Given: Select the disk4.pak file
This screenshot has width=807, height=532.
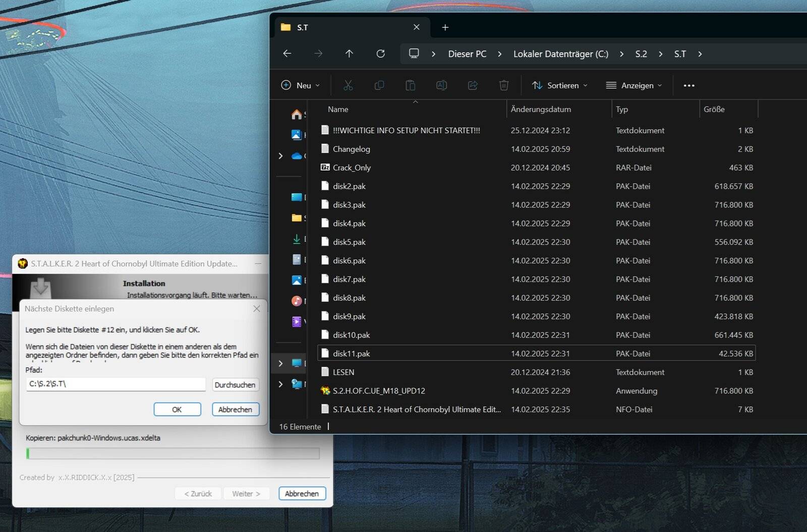Looking at the screenshot, I should point(536,223).
